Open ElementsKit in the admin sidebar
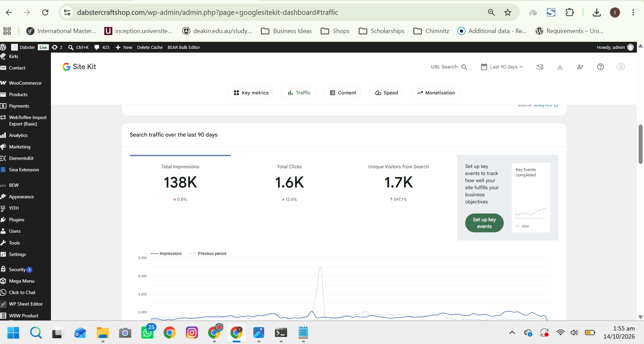Screen dimensions: 644x344 point(25,158)
